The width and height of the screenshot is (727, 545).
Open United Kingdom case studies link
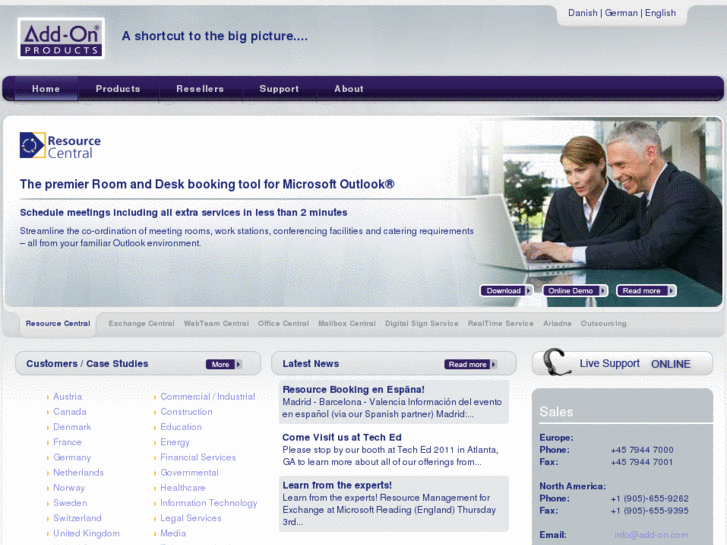86,533
